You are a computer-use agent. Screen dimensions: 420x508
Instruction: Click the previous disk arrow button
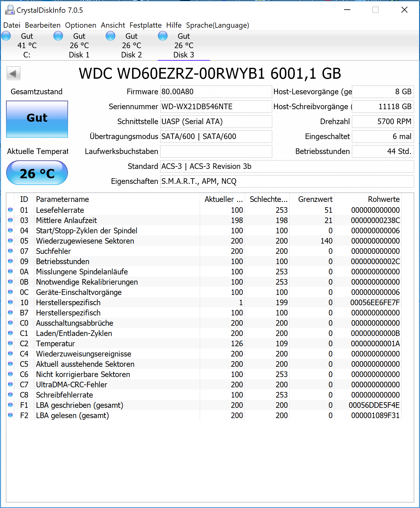tap(13, 74)
